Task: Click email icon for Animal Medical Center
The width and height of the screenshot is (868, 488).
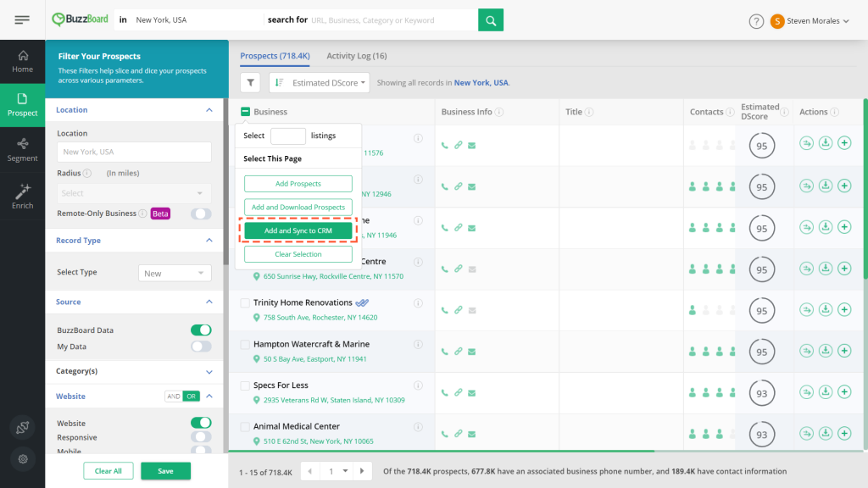Action: tap(471, 435)
